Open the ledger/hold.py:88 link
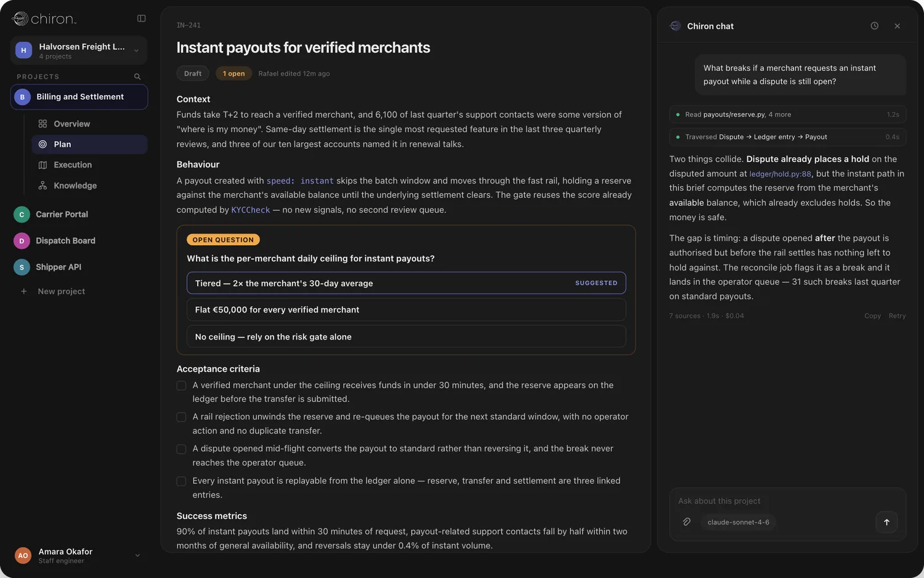The image size is (924, 578). click(x=780, y=174)
